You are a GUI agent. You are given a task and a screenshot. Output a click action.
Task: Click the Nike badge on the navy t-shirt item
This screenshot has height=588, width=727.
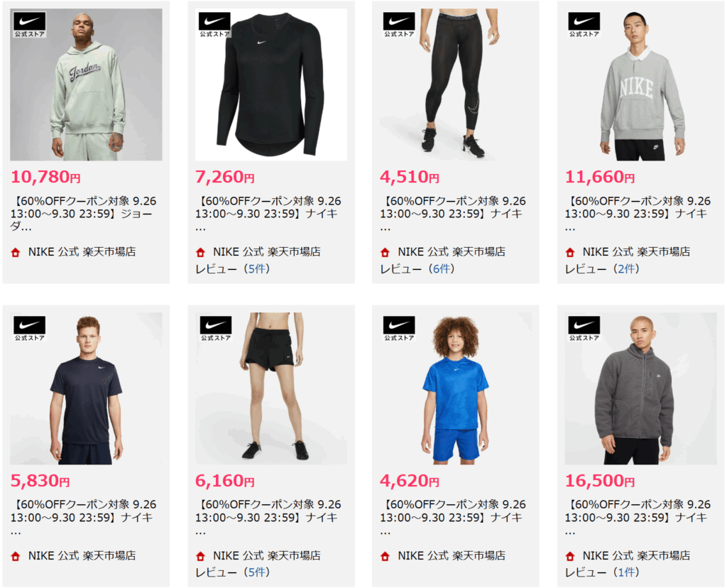click(x=30, y=329)
